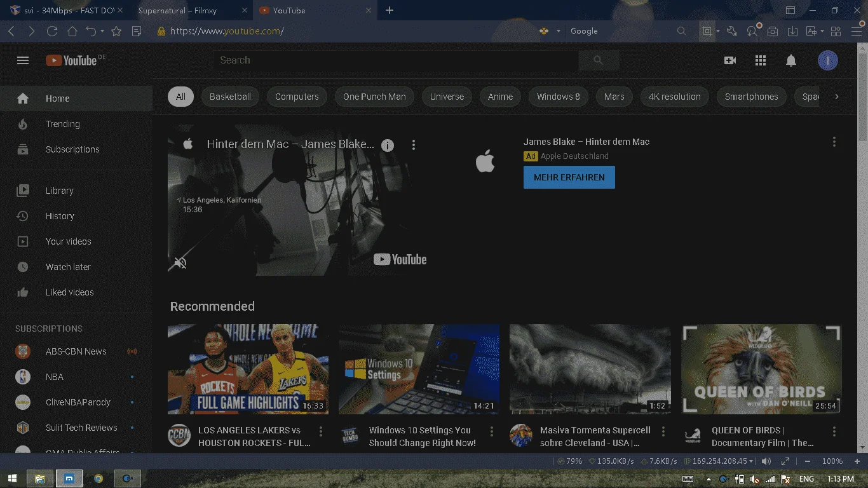Expand the undo closed tabs dropdown arrow

tap(102, 31)
